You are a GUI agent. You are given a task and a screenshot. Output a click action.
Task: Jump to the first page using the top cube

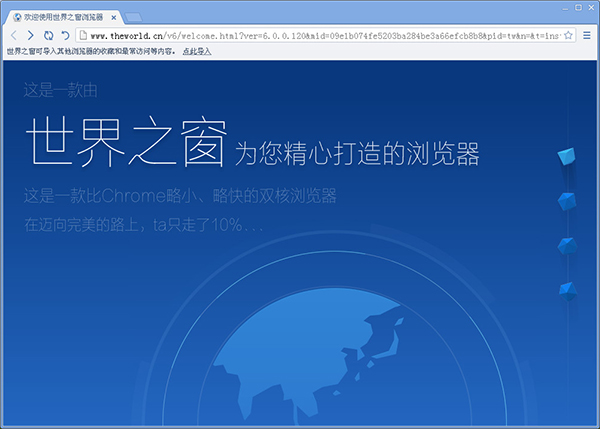pyautogui.click(x=568, y=157)
